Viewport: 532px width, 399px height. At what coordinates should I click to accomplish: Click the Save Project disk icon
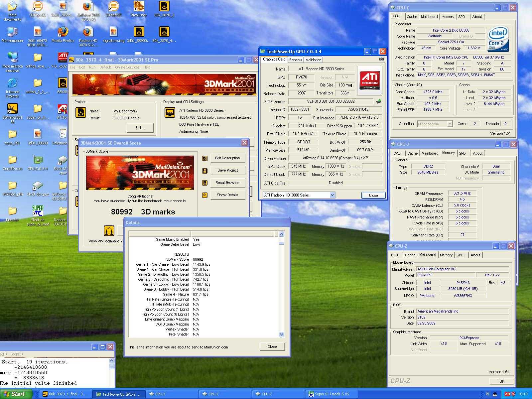[x=205, y=171]
